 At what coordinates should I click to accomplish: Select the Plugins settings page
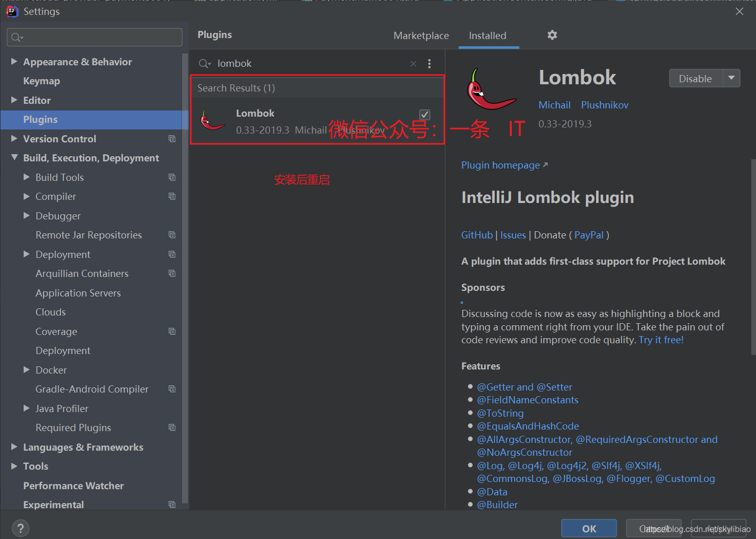tap(94, 120)
